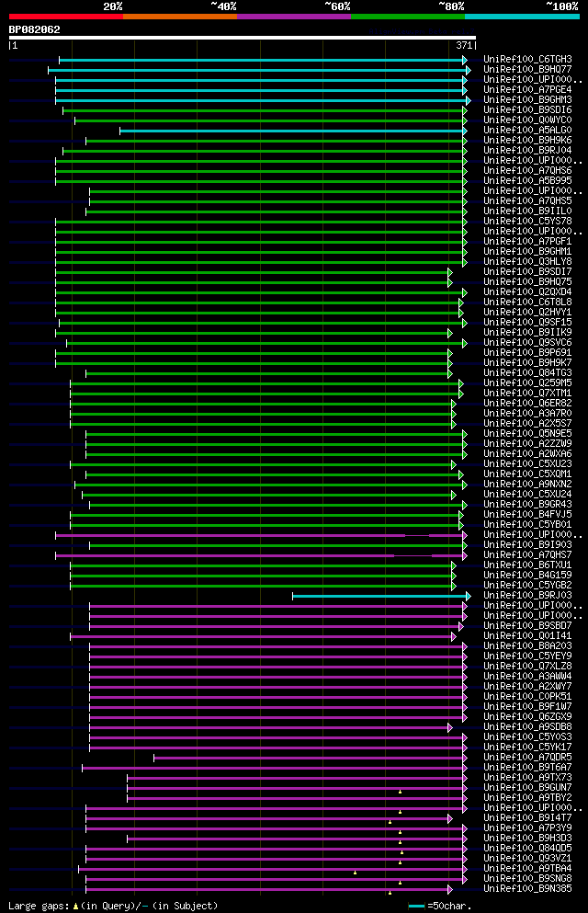Image resolution: width=588 pixels, height=913 pixels.
Task: Select label UniRef100_A2X5S7
Action: [527, 423]
